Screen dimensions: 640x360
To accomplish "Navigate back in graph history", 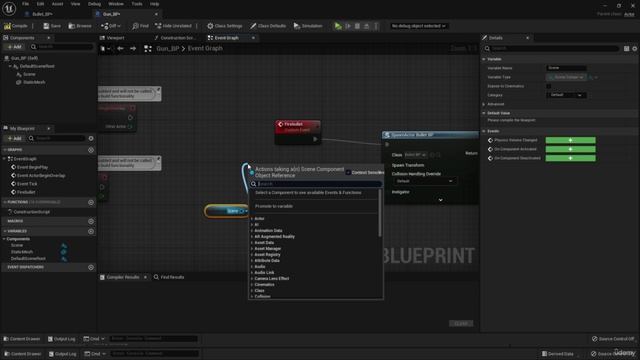I will click(x=120, y=49).
